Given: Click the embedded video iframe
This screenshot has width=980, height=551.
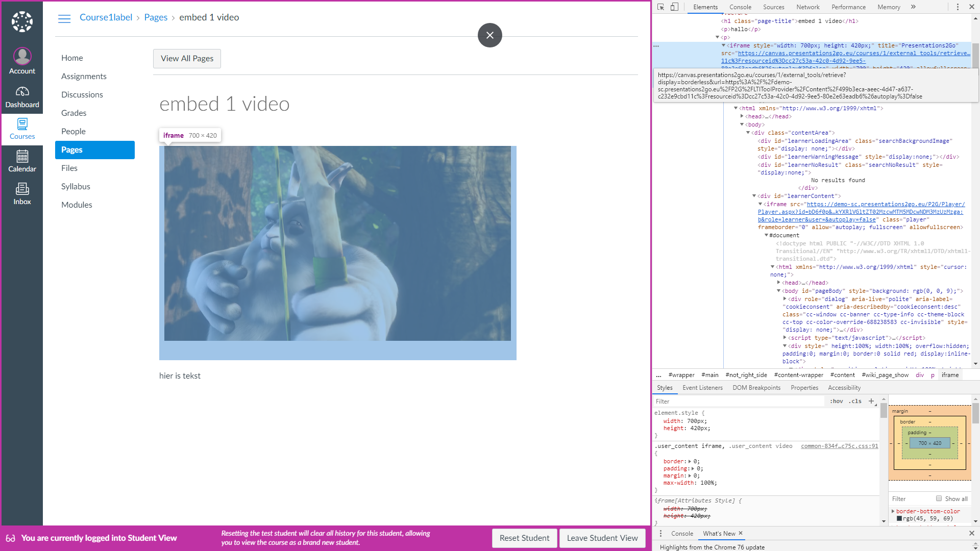Looking at the screenshot, I should [x=337, y=253].
